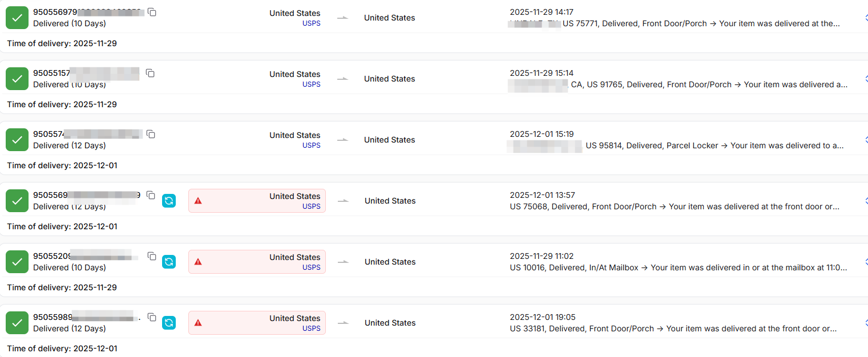Select green delivered checkmark for US 75771 shipment
The width and height of the screenshot is (868, 357).
(x=17, y=18)
